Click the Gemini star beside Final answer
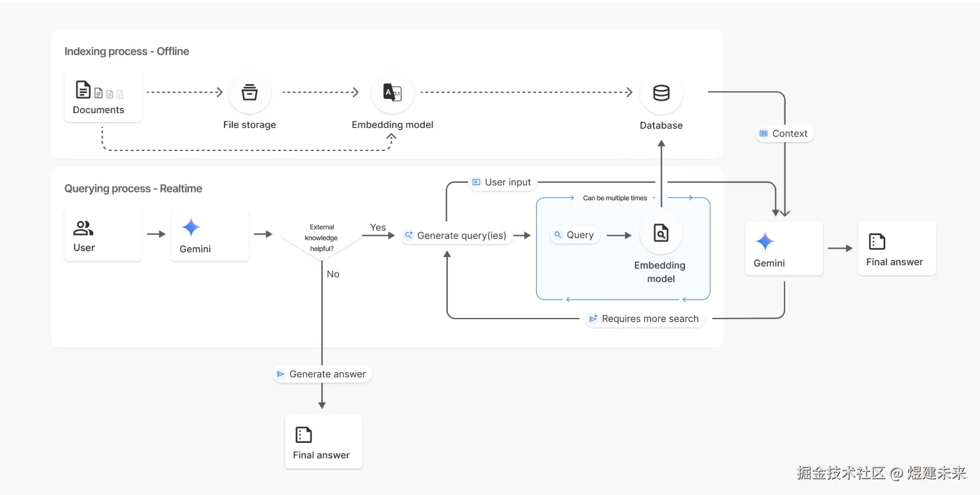Viewport: 980px width, 495px height. pyautogui.click(x=765, y=242)
